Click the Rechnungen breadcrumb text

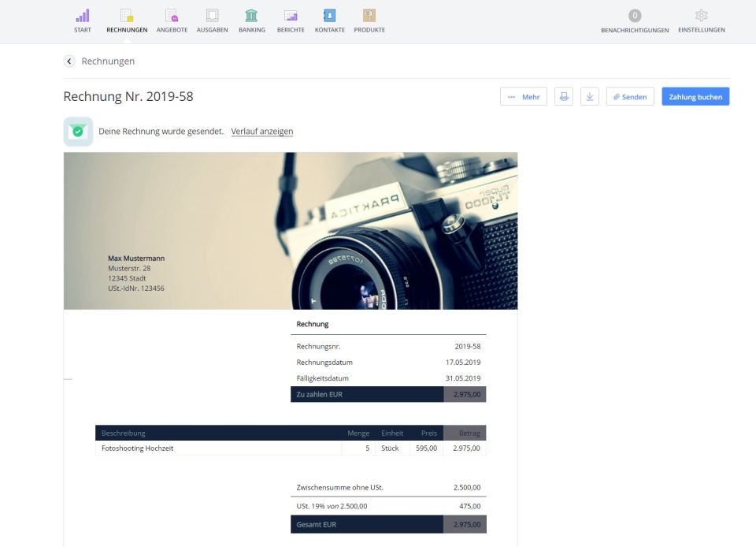(x=108, y=61)
